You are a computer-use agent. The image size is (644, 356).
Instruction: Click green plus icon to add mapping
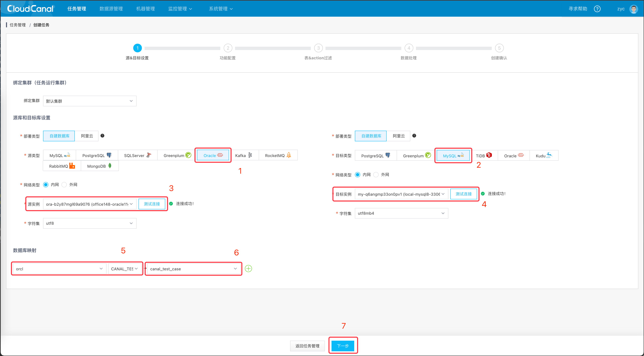(x=248, y=269)
